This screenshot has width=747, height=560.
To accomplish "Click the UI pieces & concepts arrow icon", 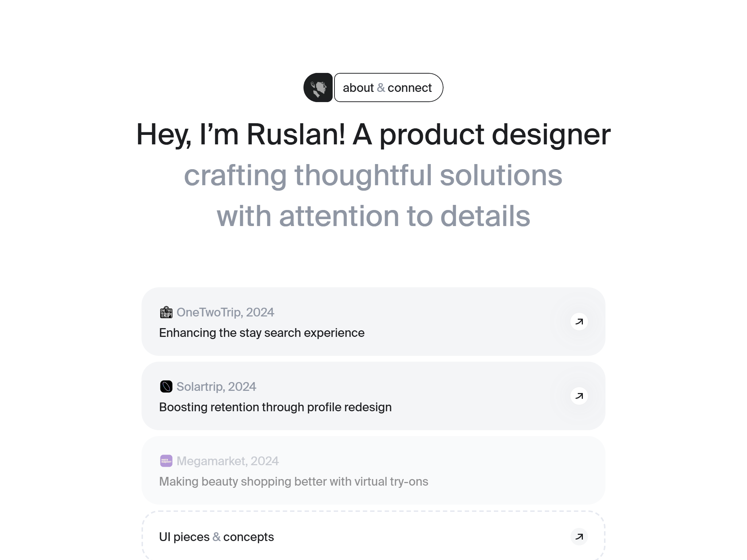I will (x=579, y=537).
